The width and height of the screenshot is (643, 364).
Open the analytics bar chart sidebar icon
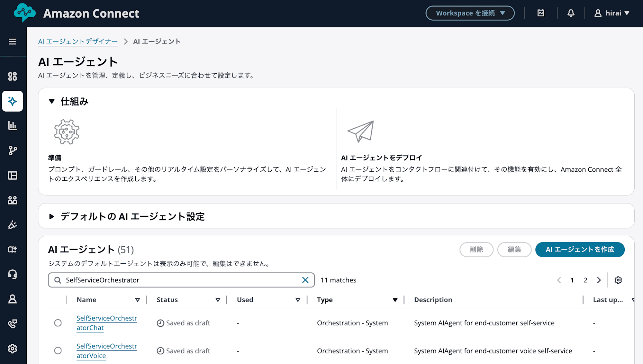(12, 125)
